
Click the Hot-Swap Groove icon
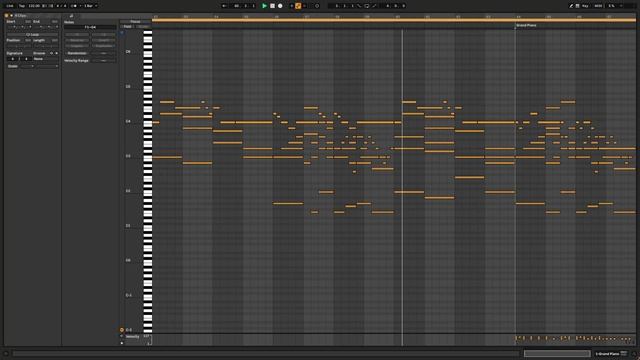[51, 53]
